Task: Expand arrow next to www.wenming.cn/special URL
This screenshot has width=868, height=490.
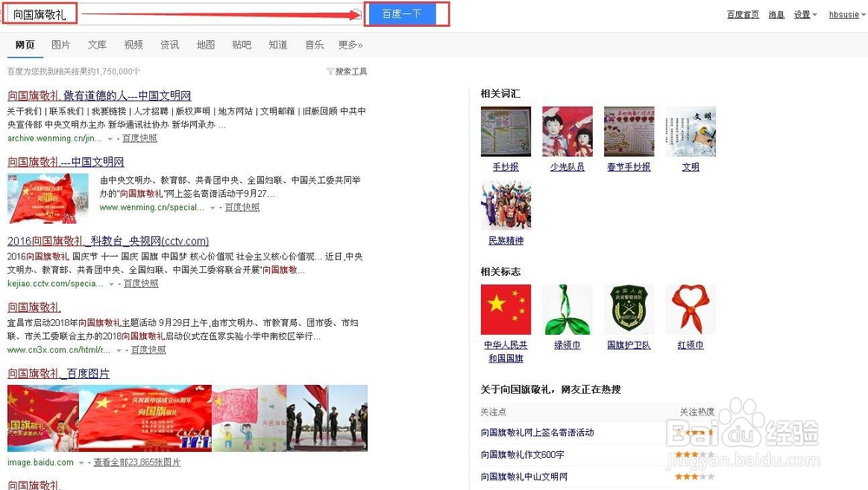Action: coord(213,208)
